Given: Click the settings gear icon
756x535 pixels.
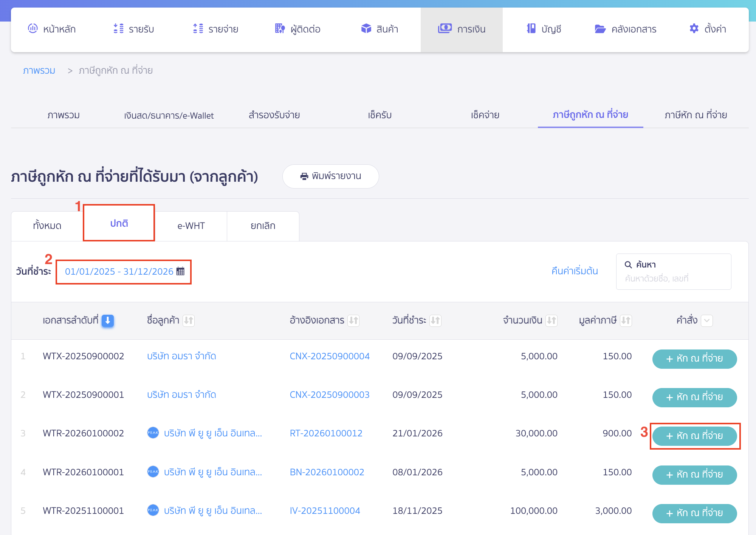Looking at the screenshot, I should (694, 28).
